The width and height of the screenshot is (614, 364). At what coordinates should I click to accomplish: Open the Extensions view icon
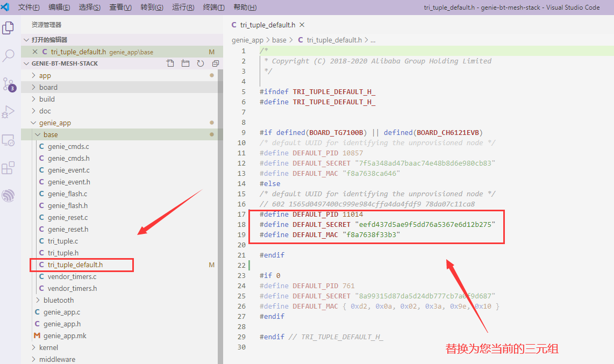[x=8, y=168]
